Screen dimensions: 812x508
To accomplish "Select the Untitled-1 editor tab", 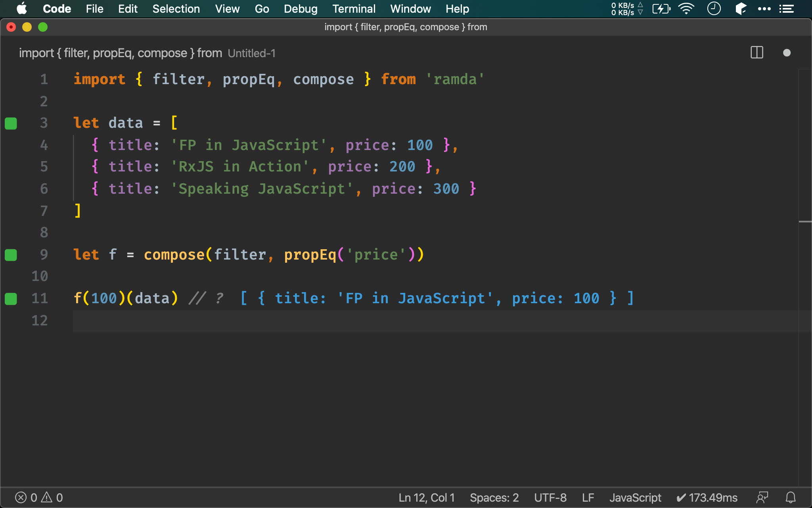I will [147, 53].
